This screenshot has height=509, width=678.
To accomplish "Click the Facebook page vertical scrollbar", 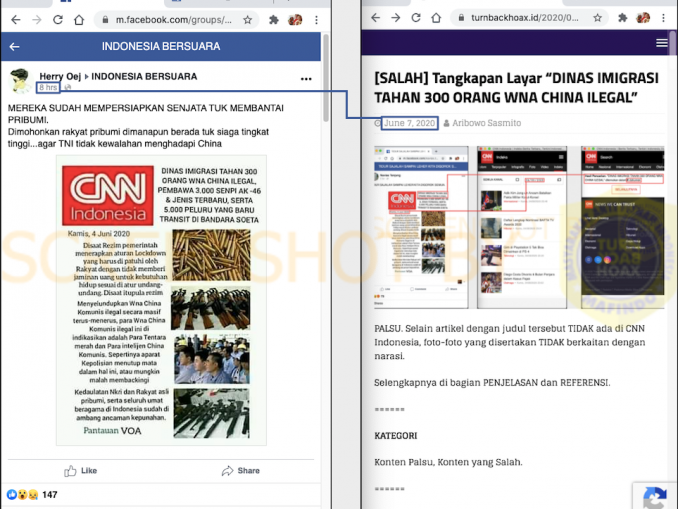I will pos(326,78).
